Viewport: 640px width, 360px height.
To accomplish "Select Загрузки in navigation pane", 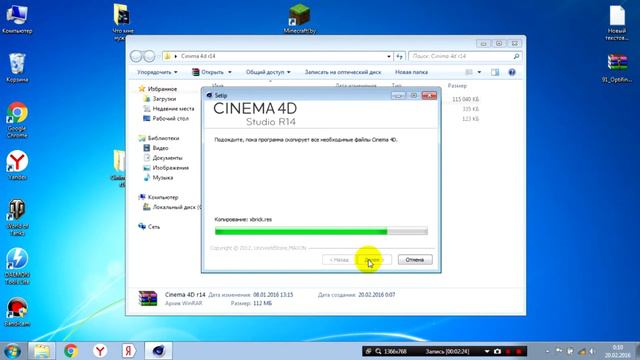I will [x=164, y=99].
